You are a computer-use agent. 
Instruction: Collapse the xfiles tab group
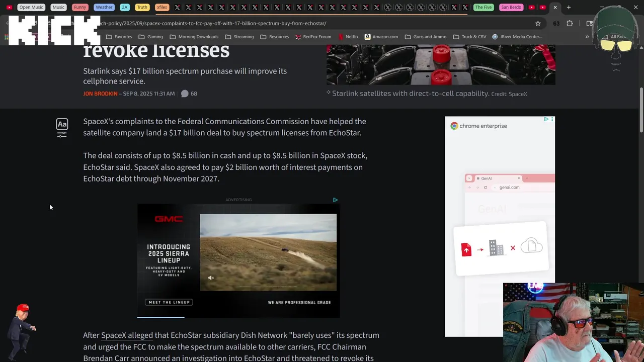tap(162, 8)
